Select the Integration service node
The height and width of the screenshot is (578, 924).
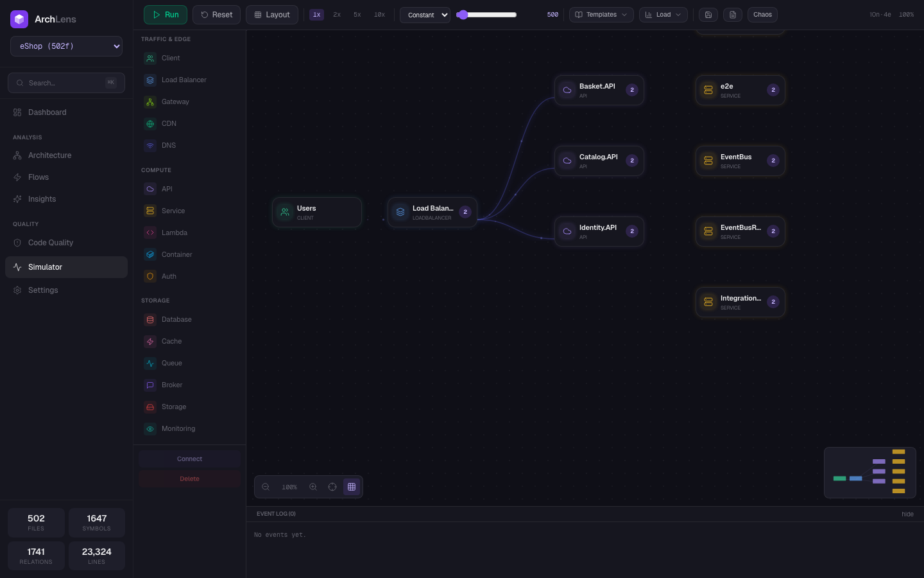tap(740, 302)
